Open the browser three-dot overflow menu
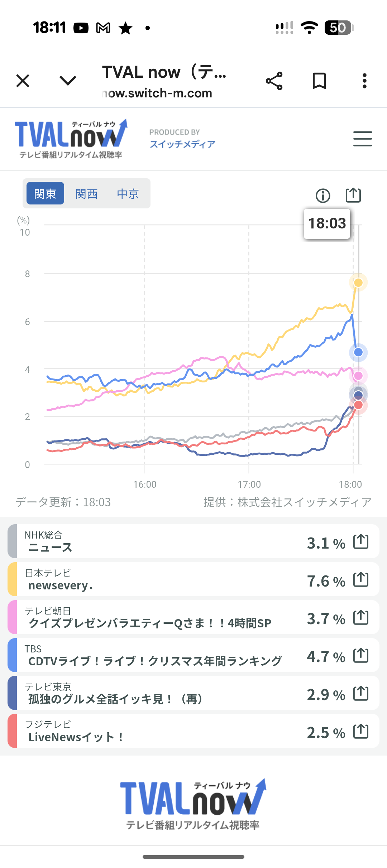 pos(364,81)
